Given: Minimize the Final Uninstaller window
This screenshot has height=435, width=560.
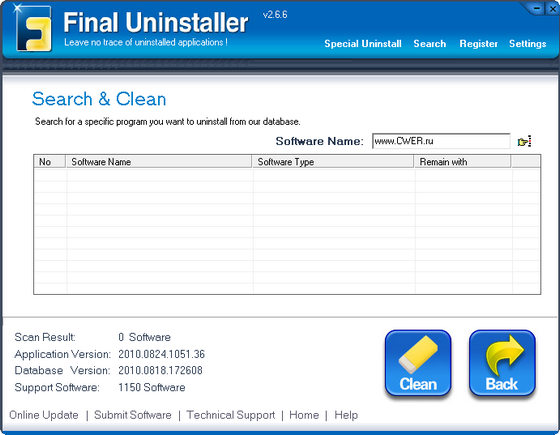Looking at the screenshot, I should point(536,9).
